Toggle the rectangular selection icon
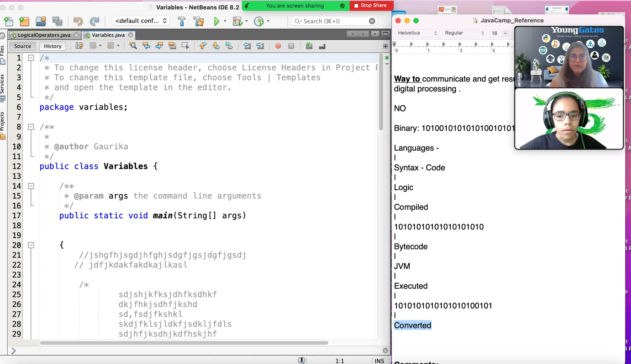Image resolution: width=631 pixels, height=364 pixels. (185, 46)
